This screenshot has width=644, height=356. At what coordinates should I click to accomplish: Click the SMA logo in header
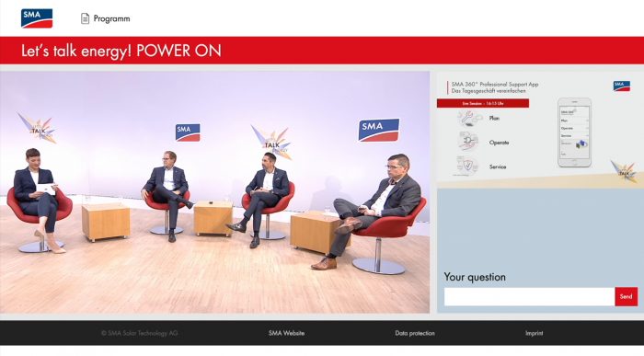pos(37,18)
